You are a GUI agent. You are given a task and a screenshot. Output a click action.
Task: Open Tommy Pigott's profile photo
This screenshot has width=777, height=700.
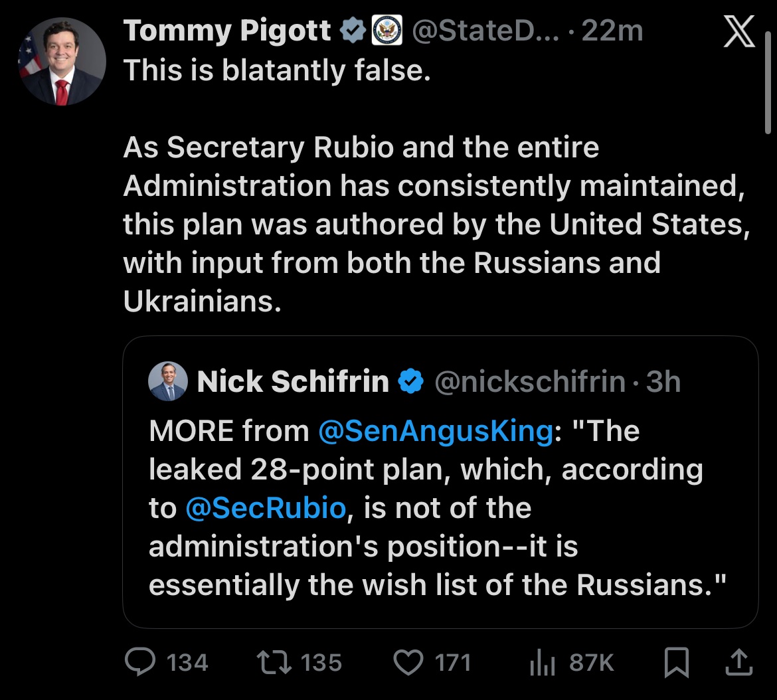pos(62,61)
